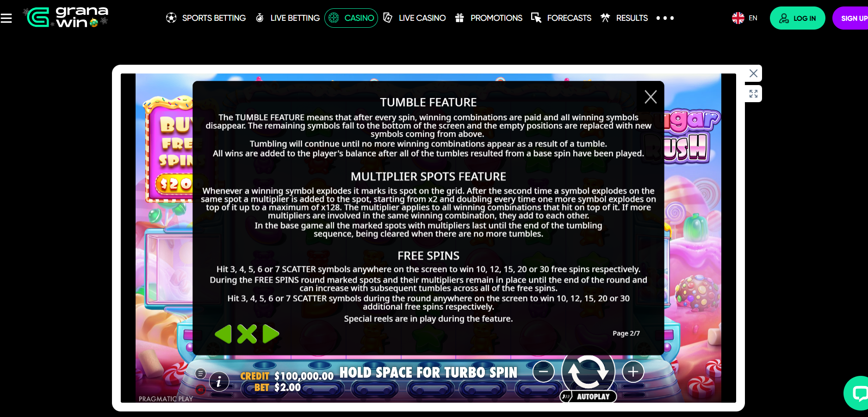The width and height of the screenshot is (868, 417).
Task: Select the Casino tab
Action: point(351,18)
